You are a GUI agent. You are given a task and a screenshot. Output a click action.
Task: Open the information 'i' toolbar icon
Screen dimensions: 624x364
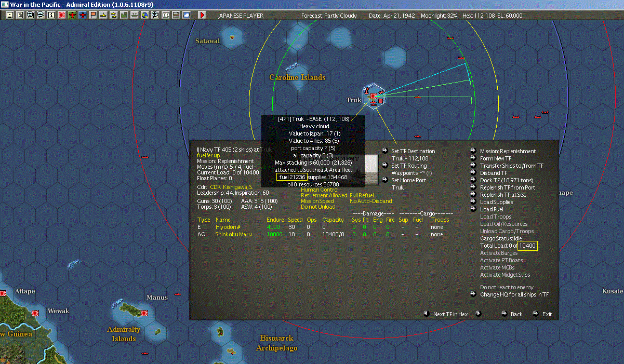51,15
